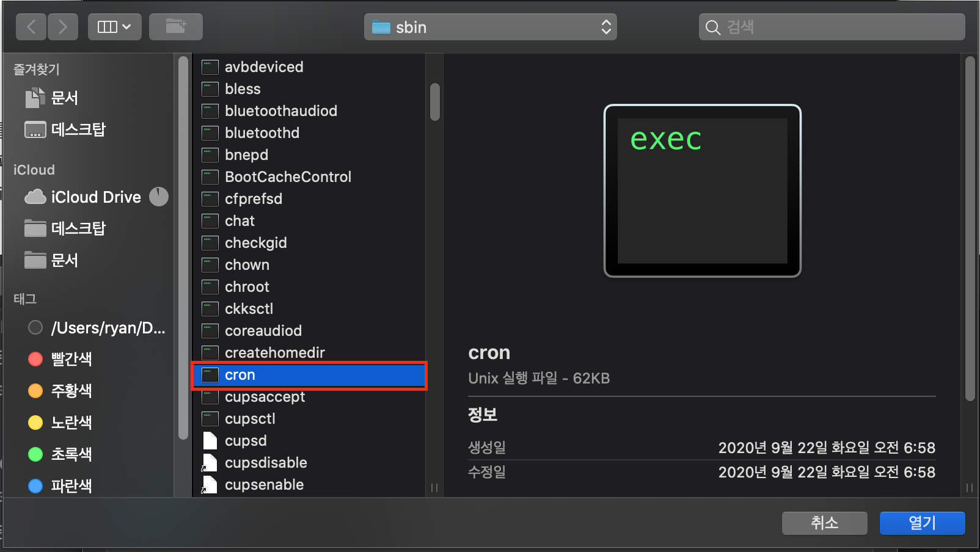
Task: Click the exec preview thumbnail for cron
Action: point(701,189)
